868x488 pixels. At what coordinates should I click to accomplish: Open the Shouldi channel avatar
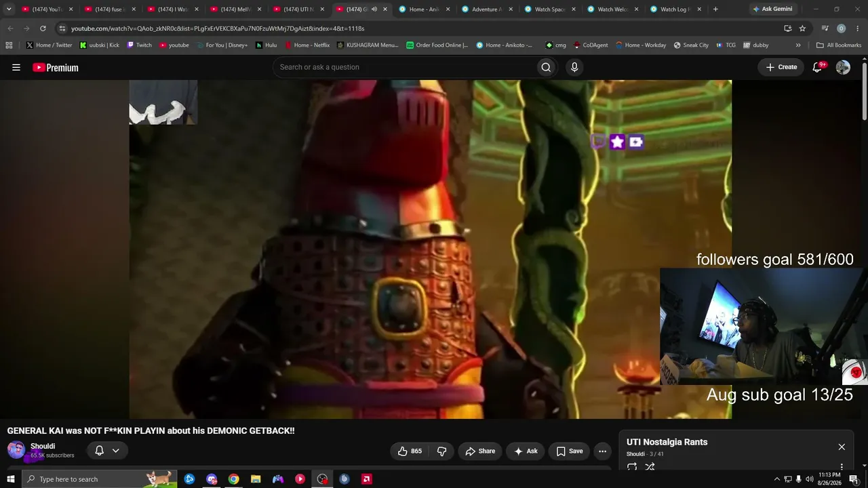click(16, 450)
